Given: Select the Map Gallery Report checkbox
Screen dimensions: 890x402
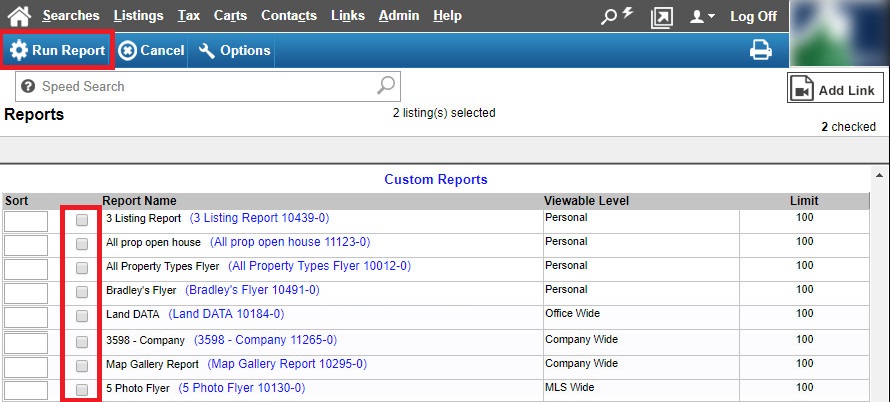Looking at the screenshot, I should [82, 365].
